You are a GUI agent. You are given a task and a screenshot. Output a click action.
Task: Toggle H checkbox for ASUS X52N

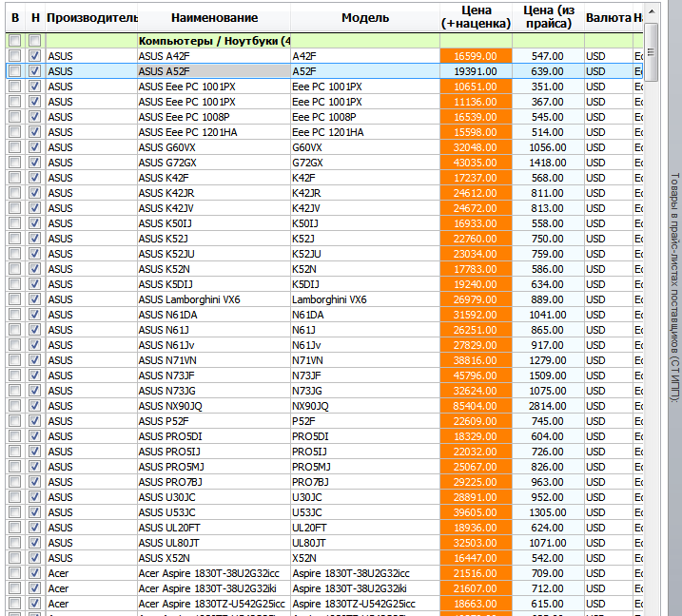click(x=35, y=558)
